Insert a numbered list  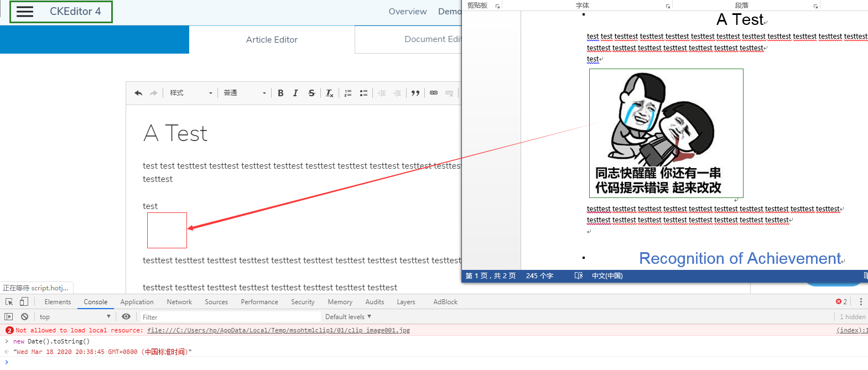(348, 93)
